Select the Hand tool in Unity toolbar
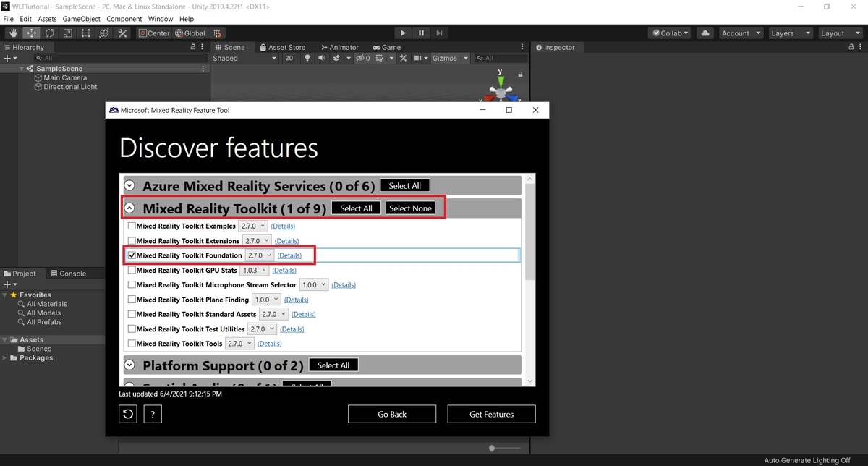The height and width of the screenshot is (466, 868). pyautogui.click(x=13, y=33)
